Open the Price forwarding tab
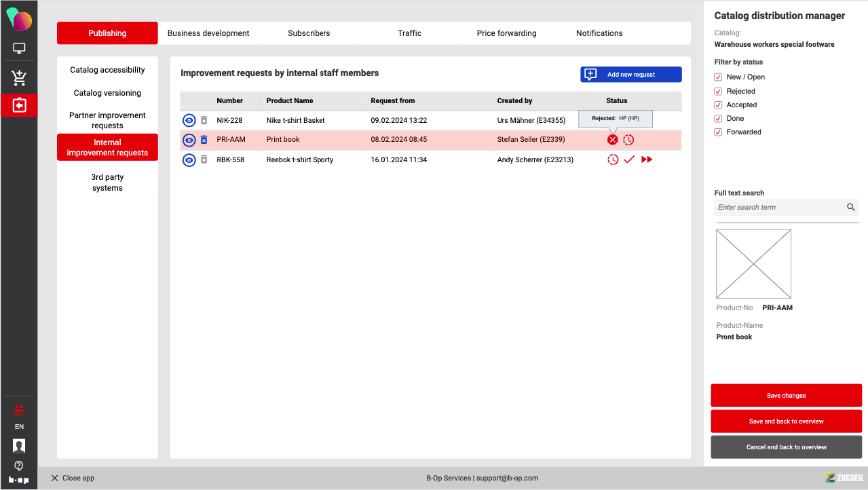 [x=506, y=33]
